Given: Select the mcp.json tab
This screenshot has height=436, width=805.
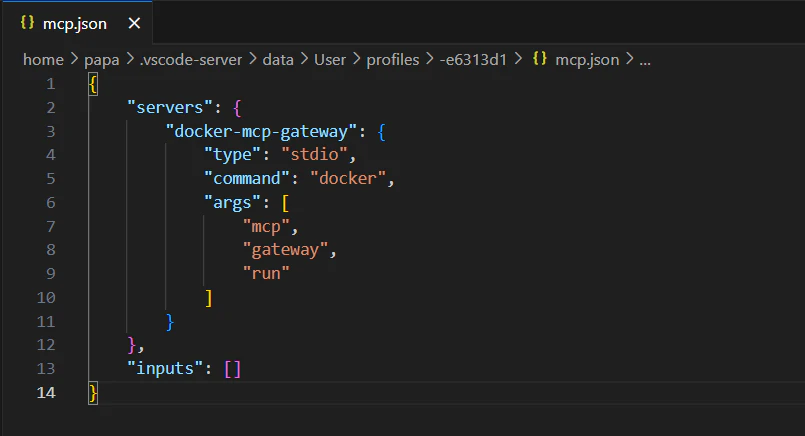Looking at the screenshot, I should click(x=78, y=23).
